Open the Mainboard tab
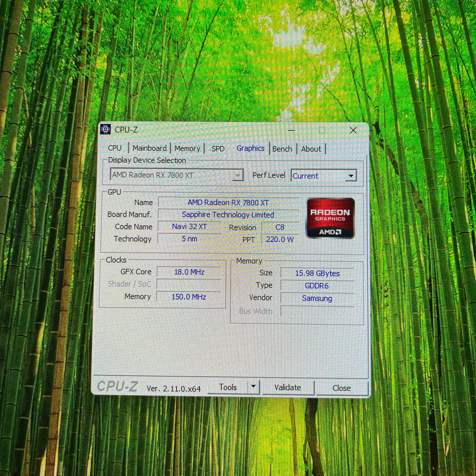 pyautogui.click(x=149, y=148)
